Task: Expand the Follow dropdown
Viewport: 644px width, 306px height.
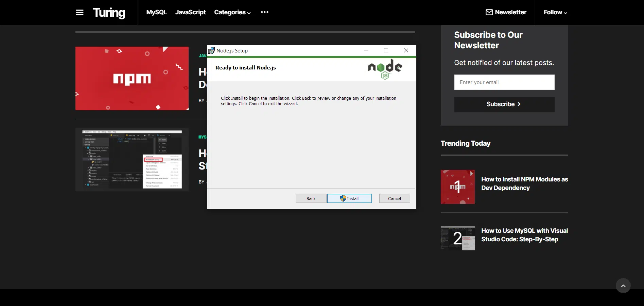Action: point(555,12)
